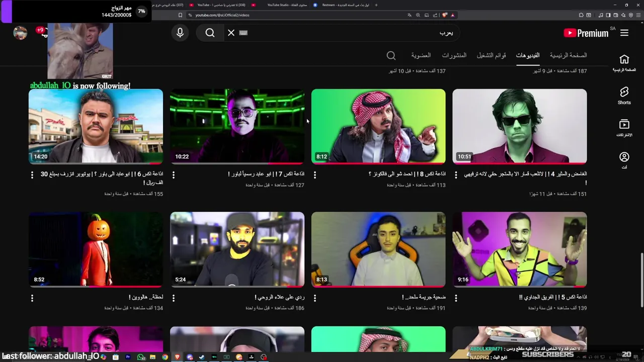
Task: Switch to the قوائم التشغيل tab
Action: coord(492,55)
